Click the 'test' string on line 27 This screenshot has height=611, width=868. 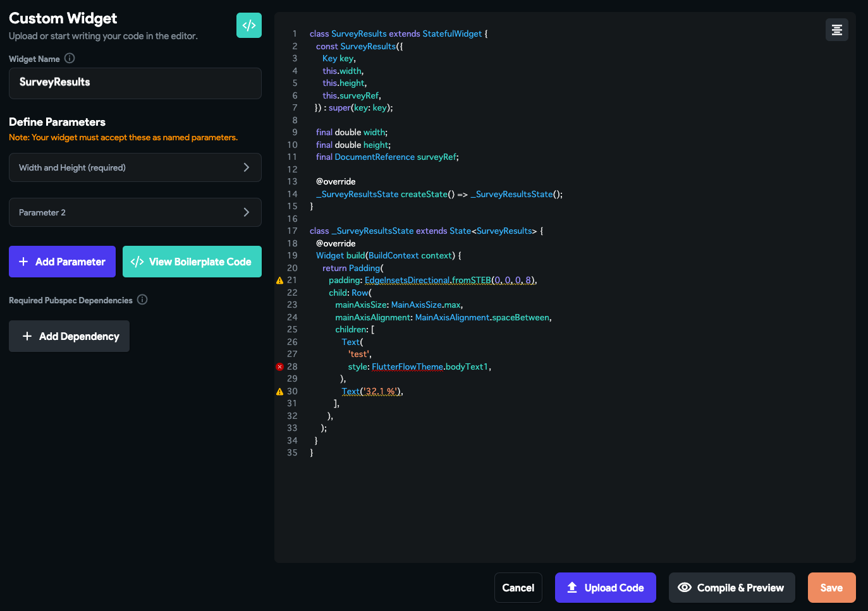point(358,354)
